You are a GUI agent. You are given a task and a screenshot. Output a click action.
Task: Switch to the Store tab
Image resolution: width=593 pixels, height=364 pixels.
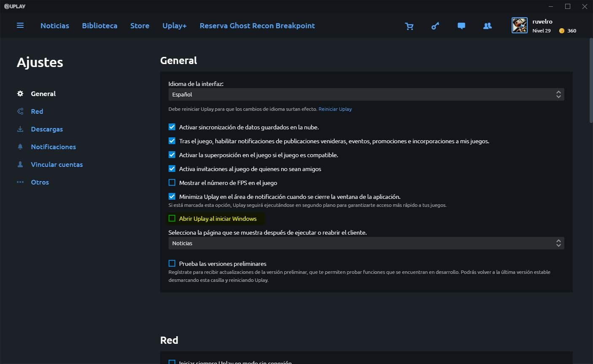[140, 26]
